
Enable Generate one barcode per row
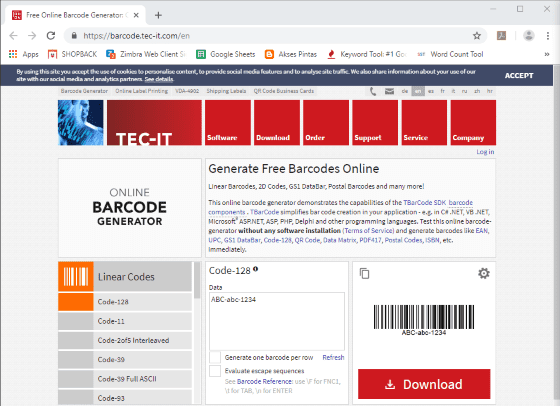(215, 357)
